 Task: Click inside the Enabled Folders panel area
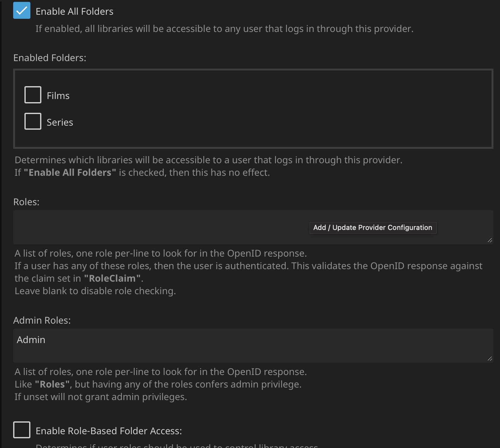pos(251,108)
